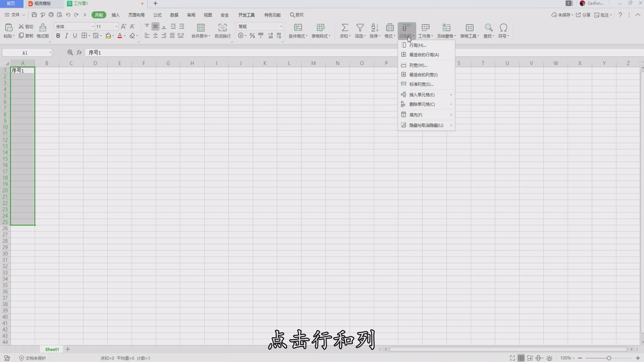Open the 文件 menu button
The height and width of the screenshot is (362, 644).
pyautogui.click(x=15, y=15)
